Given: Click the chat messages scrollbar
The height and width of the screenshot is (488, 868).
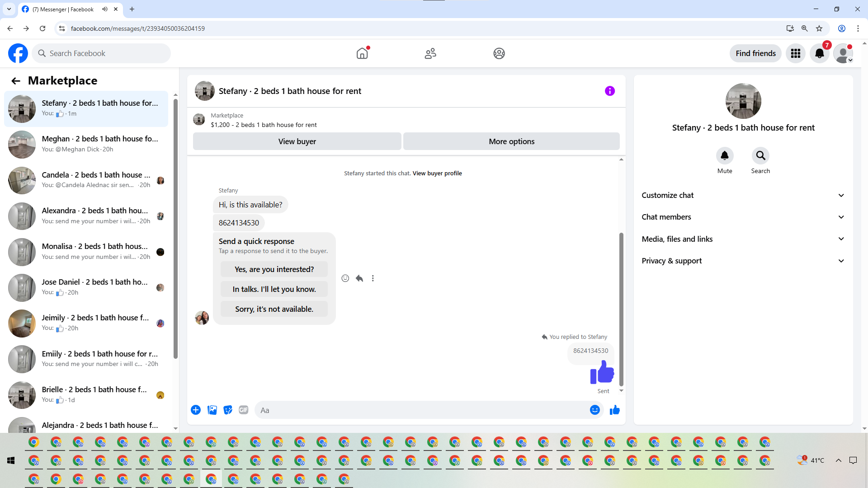Looking at the screenshot, I should click(x=621, y=310).
